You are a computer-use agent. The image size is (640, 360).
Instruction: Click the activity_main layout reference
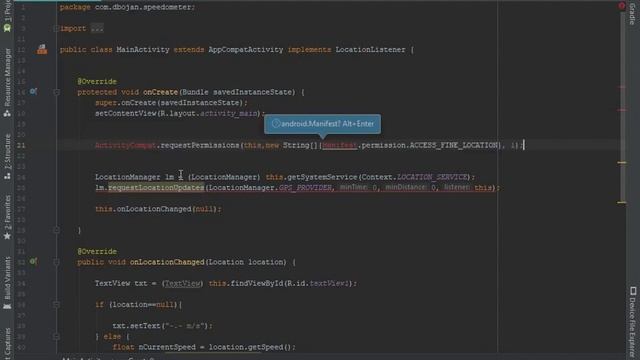tap(228, 113)
